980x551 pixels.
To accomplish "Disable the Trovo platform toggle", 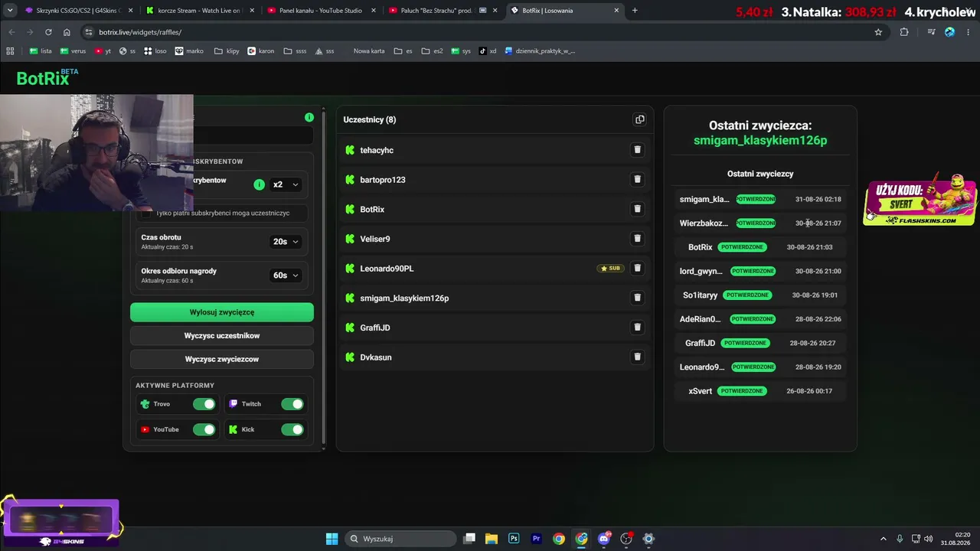I will coord(204,404).
